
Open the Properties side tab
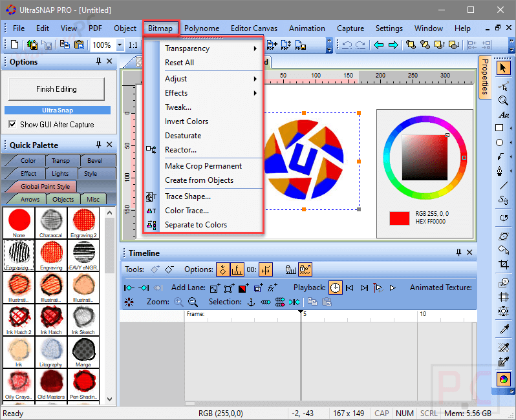click(485, 77)
